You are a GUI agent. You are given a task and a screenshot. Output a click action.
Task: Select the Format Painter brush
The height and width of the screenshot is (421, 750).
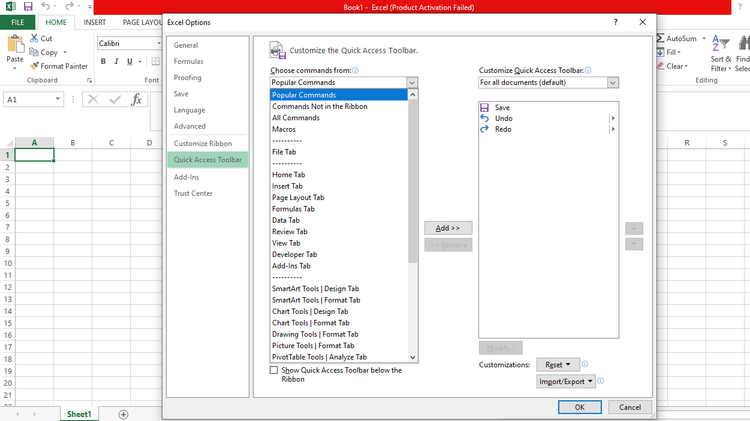[x=34, y=66]
